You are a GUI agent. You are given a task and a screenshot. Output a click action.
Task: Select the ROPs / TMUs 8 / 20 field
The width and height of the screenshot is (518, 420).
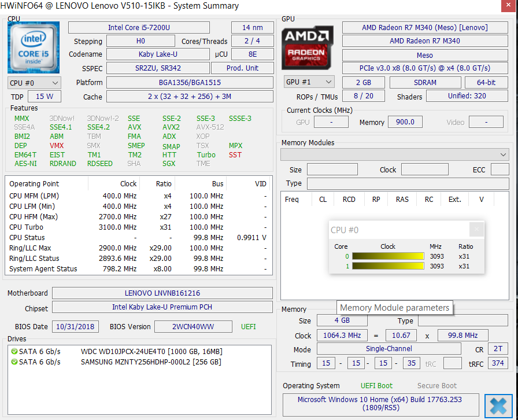tap(364, 96)
